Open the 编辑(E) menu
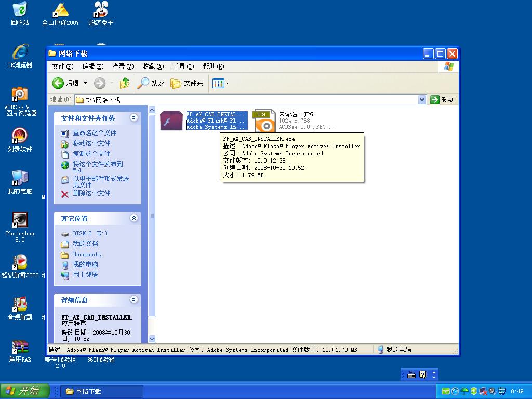Screen dimensions: 532x399 93,66
